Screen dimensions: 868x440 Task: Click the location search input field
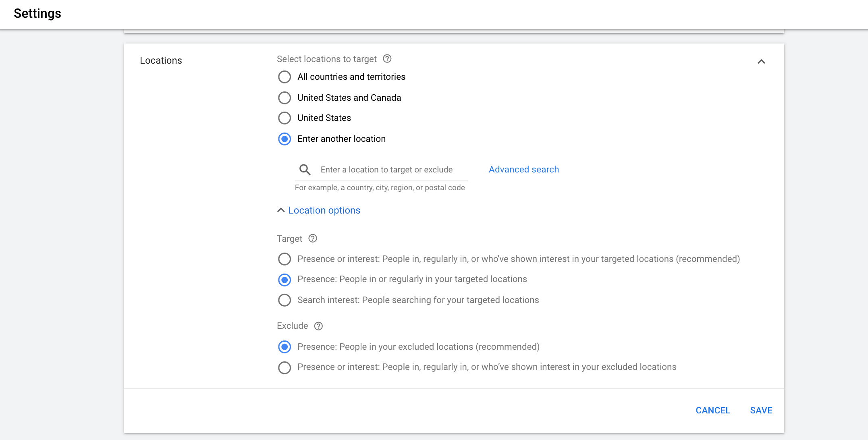tap(386, 170)
